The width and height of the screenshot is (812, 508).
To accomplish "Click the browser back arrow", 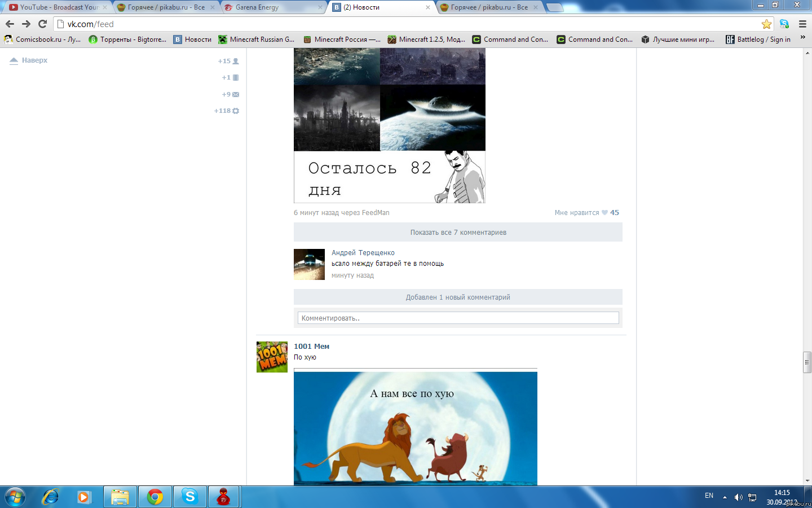I will point(10,24).
